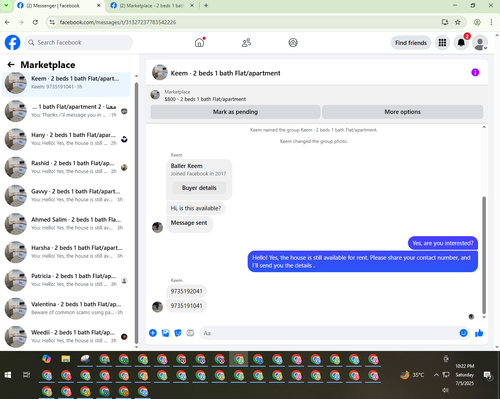Open Task View on the taskbar
This screenshot has height=399, width=500.
click(x=27, y=375)
